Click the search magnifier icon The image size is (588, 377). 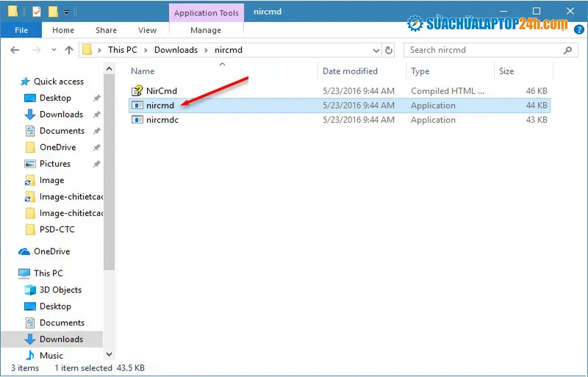pyautogui.click(x=567, y=50)
